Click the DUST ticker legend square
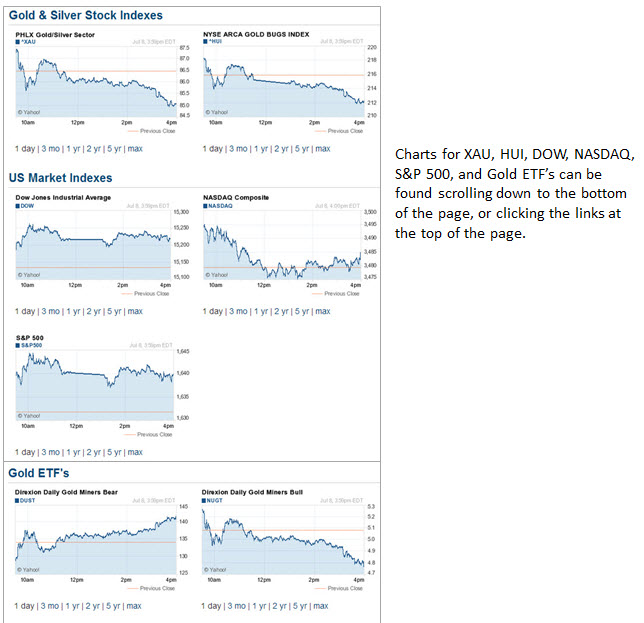644x623 pixels. click(x=17, y=500)
